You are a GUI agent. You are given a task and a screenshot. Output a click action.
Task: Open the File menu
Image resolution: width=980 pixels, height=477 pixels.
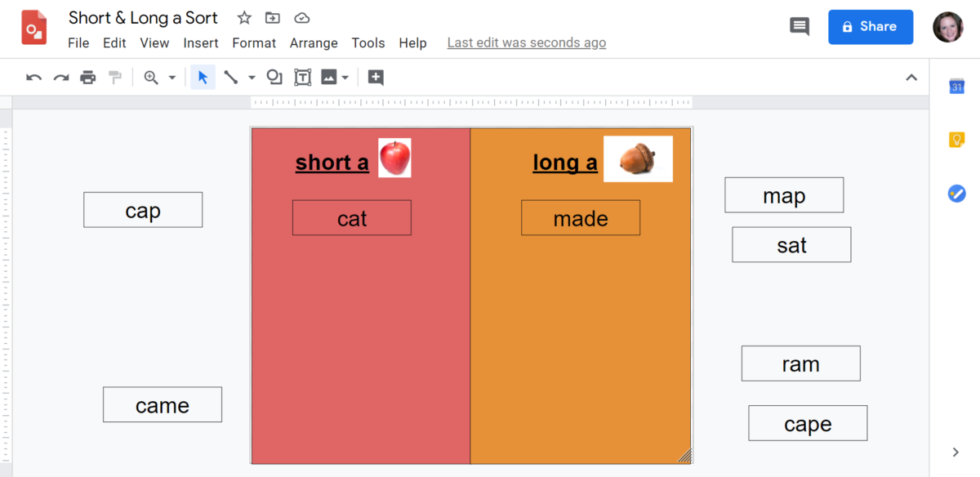[78, 43]
